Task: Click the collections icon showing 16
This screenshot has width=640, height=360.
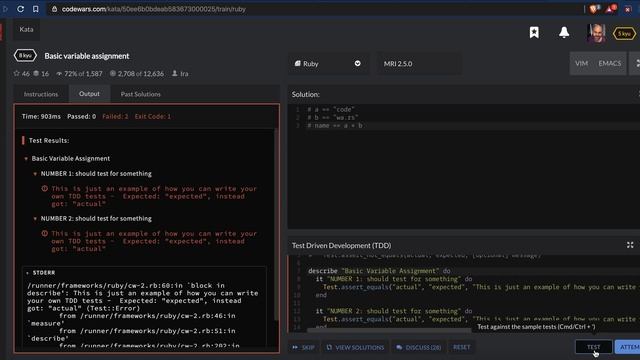Action: point(36,73)
